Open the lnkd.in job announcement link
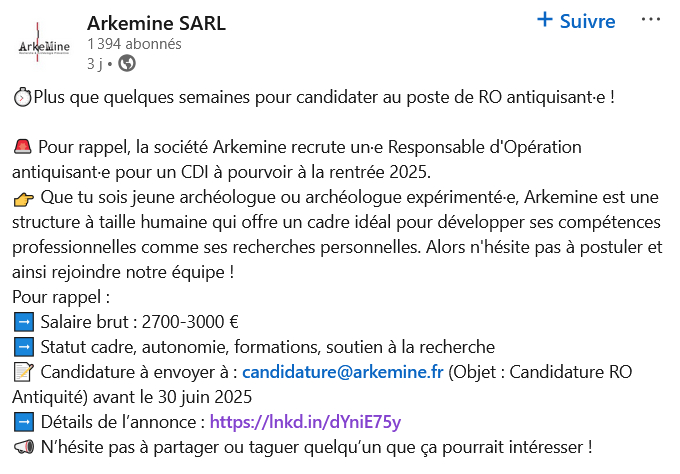 point(304,422)
